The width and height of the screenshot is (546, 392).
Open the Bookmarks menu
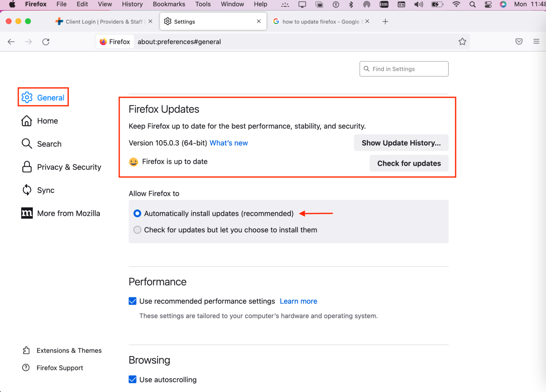point(169,4)
